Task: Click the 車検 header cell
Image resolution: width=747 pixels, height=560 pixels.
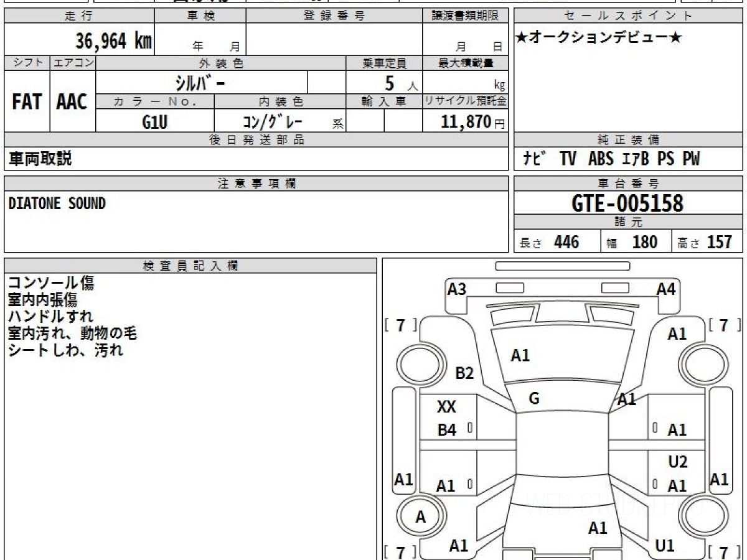Action: 200,16
